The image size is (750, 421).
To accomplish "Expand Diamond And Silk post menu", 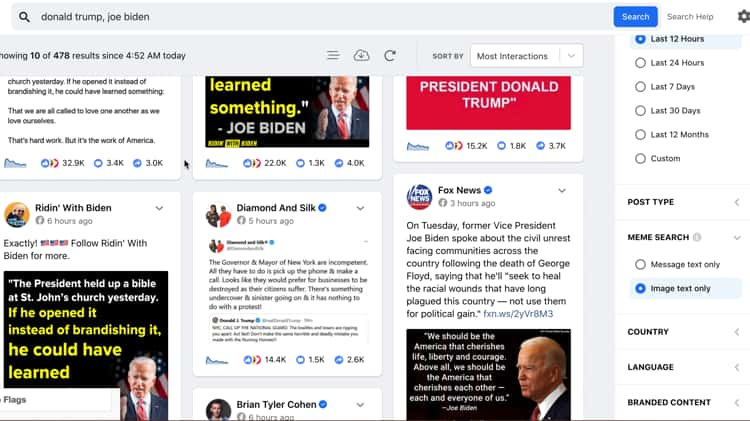I will 360,208.
